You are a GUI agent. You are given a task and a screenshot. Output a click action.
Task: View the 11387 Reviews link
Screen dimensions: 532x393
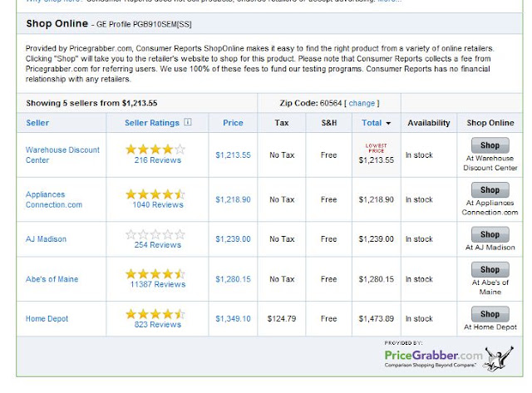pyautogui.click(x=158, y=284)
